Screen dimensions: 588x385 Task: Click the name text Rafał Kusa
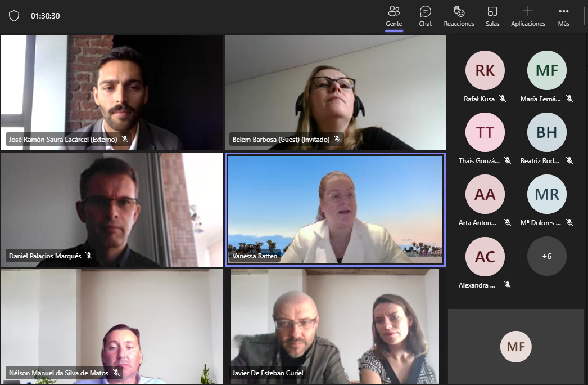point(479,99)
